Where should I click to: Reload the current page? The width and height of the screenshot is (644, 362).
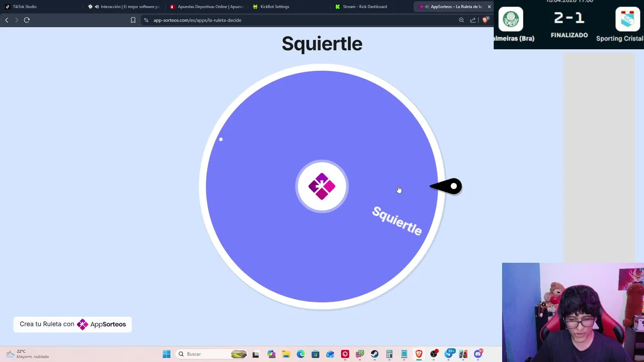coord(27,20)
